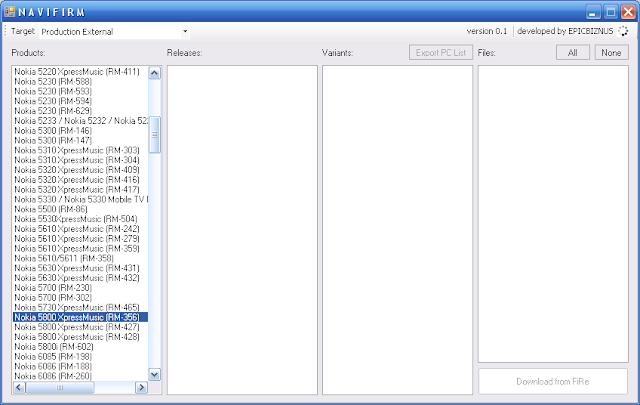This screenshot has width=640, height=405.
Task: Select Nokia 5500 (RM-86)
Action: click(80, 209)
